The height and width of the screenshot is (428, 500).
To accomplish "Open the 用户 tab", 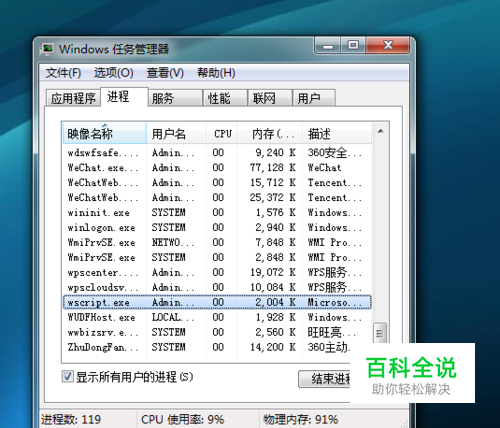I will click(314, 98).
